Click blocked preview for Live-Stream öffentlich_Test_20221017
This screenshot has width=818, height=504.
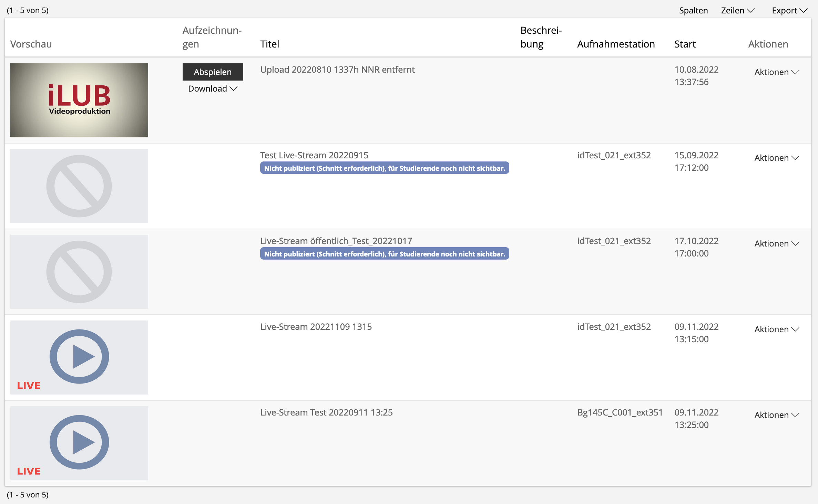click(79, 272)
